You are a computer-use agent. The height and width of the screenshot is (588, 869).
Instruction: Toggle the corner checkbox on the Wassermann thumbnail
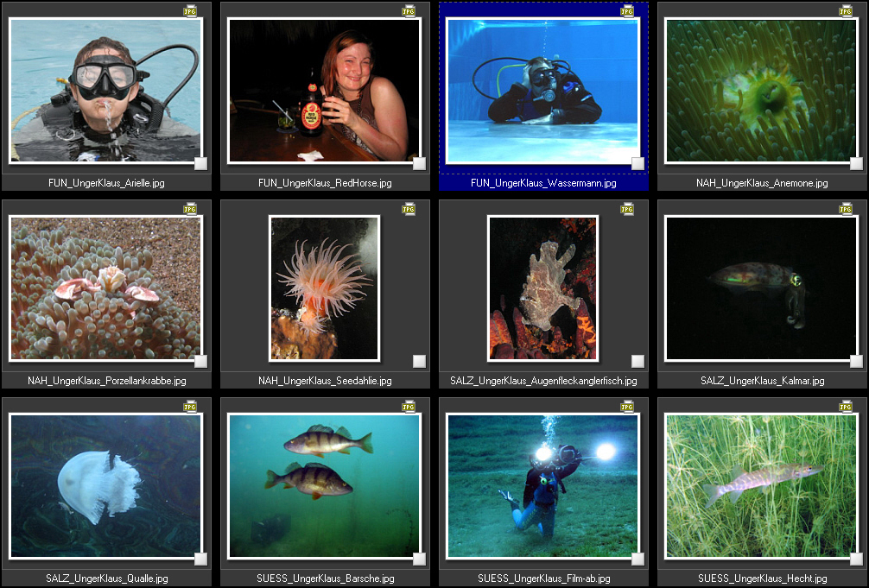tap(637, 163)
